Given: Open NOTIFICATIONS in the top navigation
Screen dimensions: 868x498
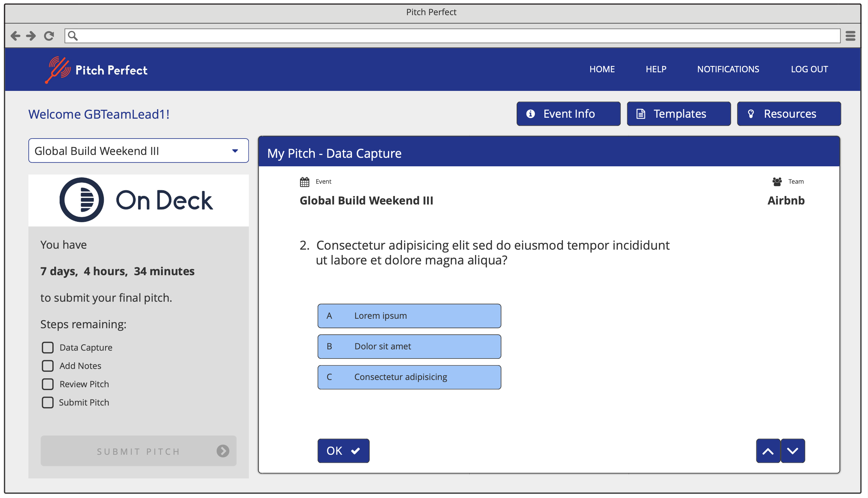Looking at the screenshot, I should pyautogui.click(x=728, y=69).
